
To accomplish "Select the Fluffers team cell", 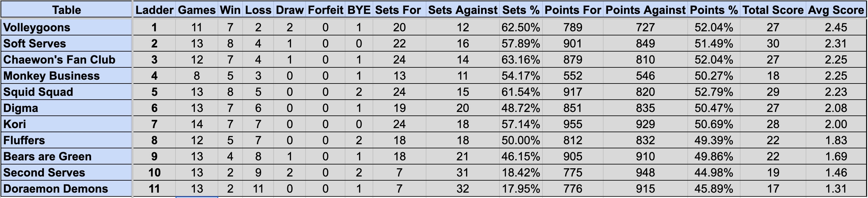I will [66, 140].
